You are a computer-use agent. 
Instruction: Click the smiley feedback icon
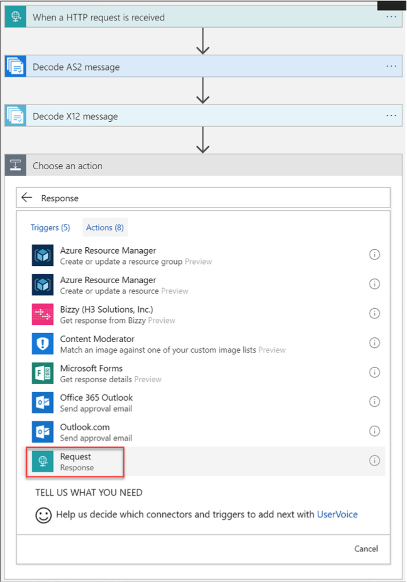click(43, 515)
